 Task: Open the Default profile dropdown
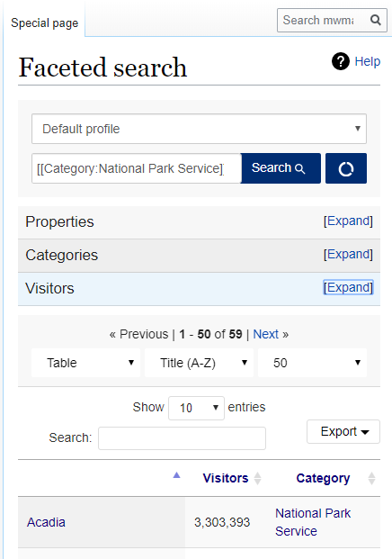[199, 129]
